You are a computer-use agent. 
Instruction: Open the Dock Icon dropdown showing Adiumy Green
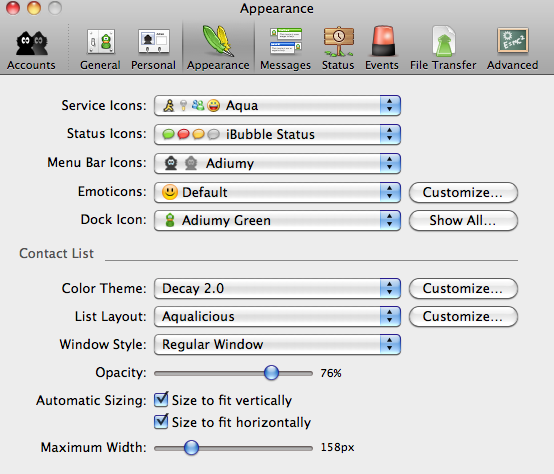(x=277, y=221)
